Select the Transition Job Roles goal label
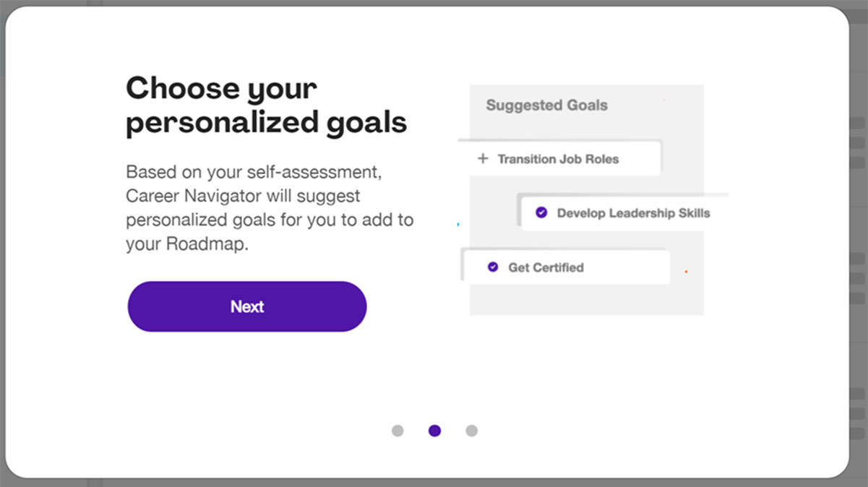The height and width of the screenshot is (487, 868). [558, 159]
